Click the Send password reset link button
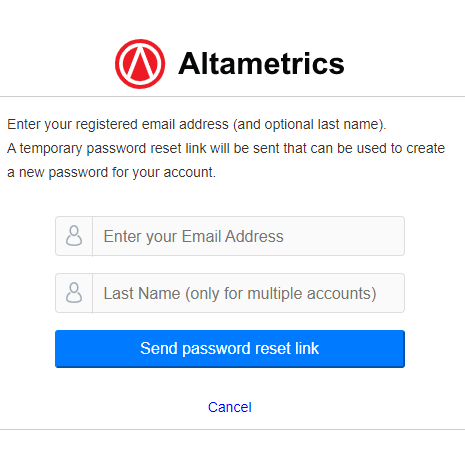Viewport: 465px width, 467px height. (x=230, y=349)
